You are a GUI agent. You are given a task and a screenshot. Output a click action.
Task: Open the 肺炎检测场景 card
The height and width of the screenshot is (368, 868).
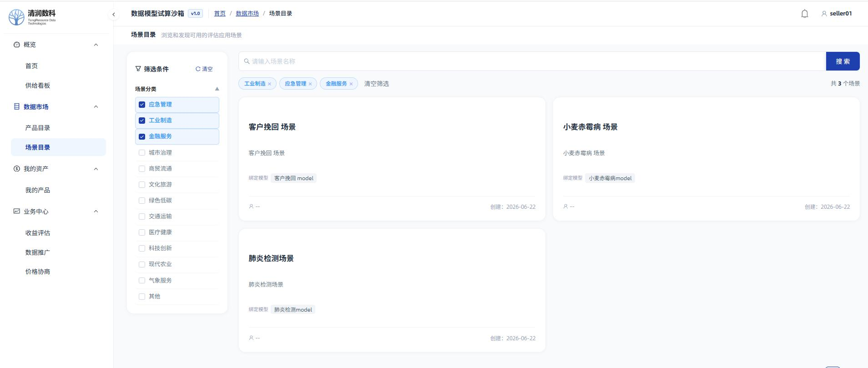(x=392, y=290)
